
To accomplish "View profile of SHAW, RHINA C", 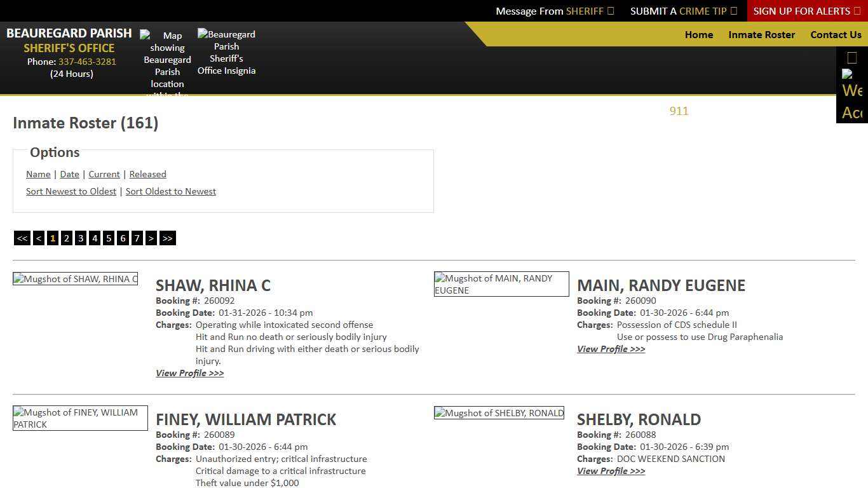I will click(189, 373).
